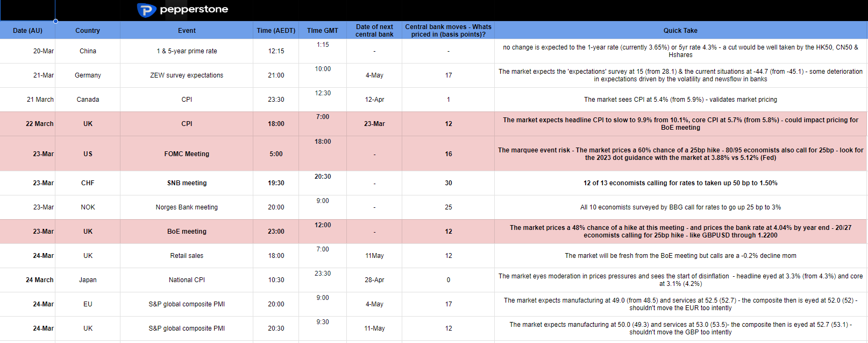Viewport: 868px width, 343px height.
Task: Select the Quick Take column header
Action: [680, 31]
